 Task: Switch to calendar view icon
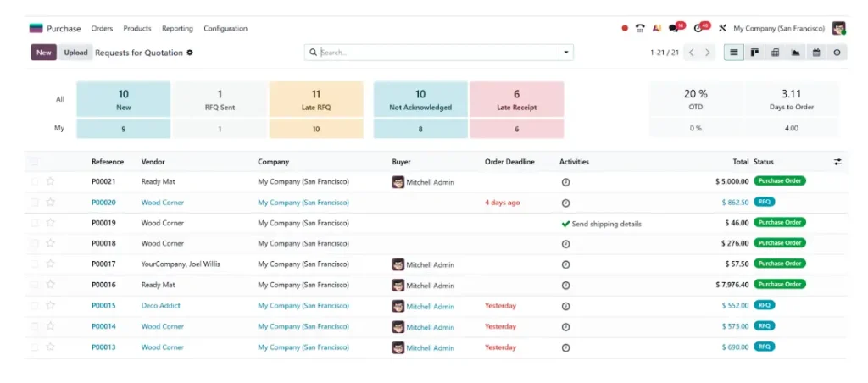point(816,53)
